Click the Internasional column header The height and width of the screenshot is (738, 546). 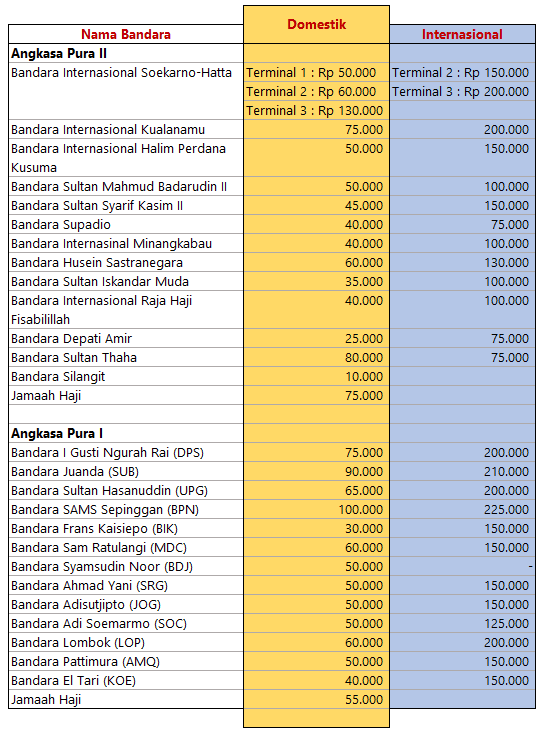point(462,34)
